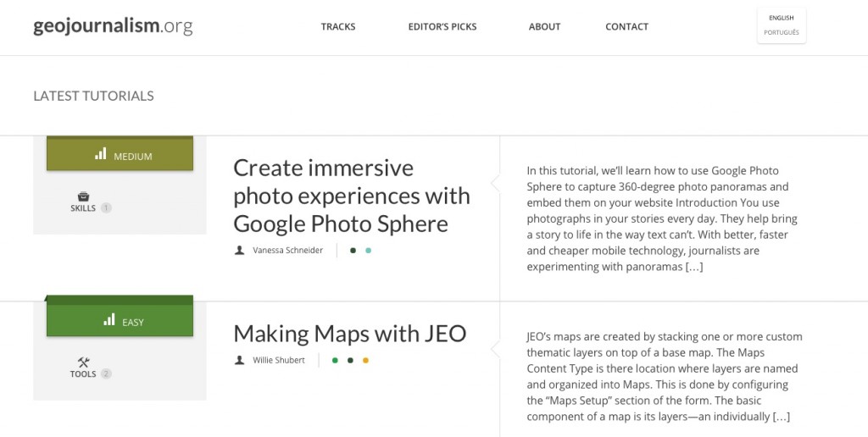
Task: Click author icon beside Vanessa Schneider
Action: coord(240,251)
